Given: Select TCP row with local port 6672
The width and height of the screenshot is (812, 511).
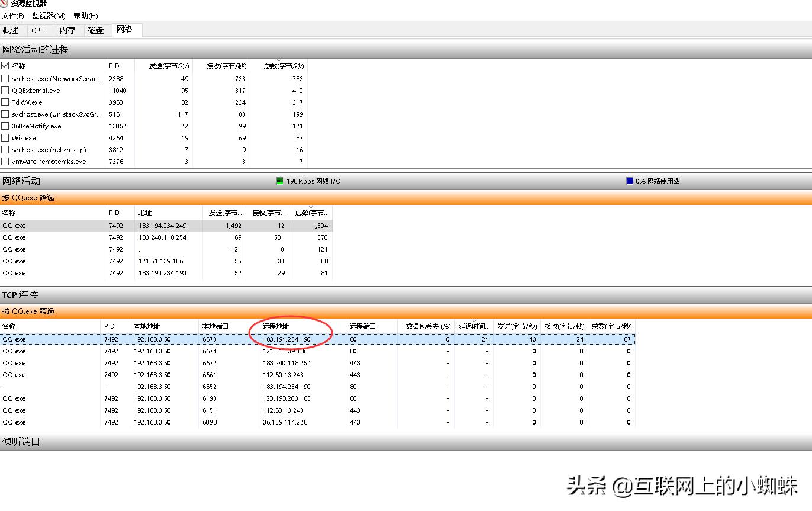Looking at the screenshot, I should point(318,363).
